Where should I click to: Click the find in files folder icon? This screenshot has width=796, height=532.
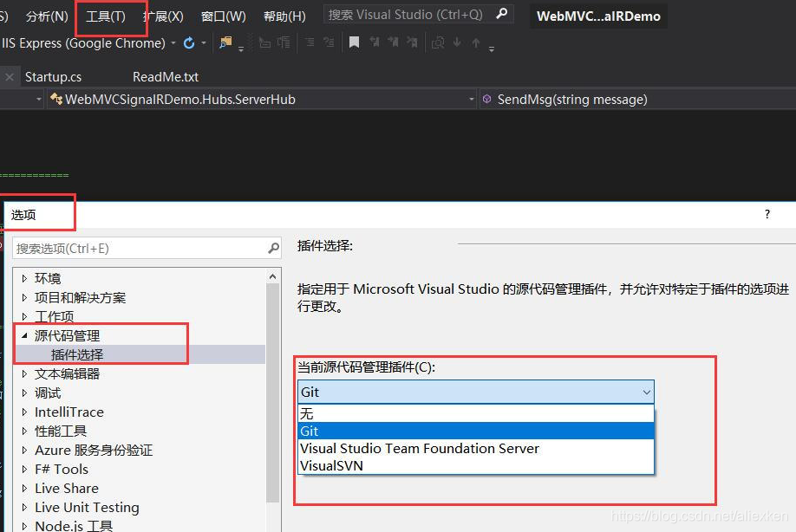tap(225, 42)
